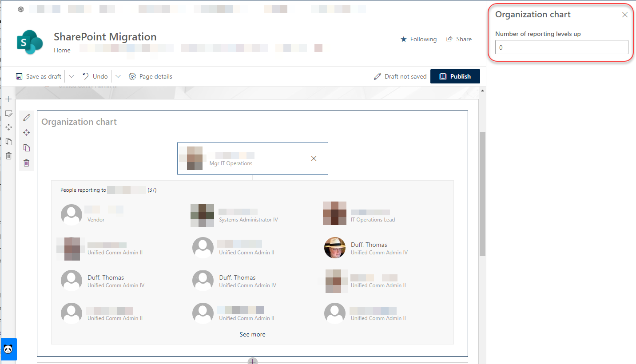636x364 pixels.
Task: Expand the Undo options chevron
Action: (x=118, y=76)
